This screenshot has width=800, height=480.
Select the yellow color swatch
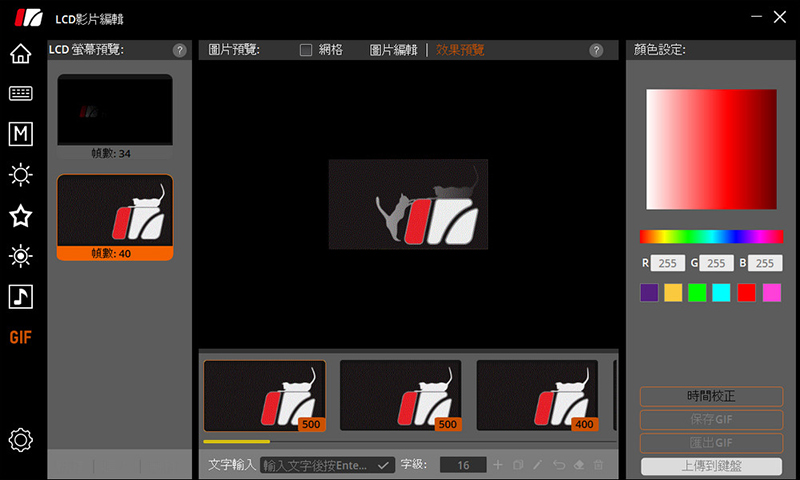point(673,293)
